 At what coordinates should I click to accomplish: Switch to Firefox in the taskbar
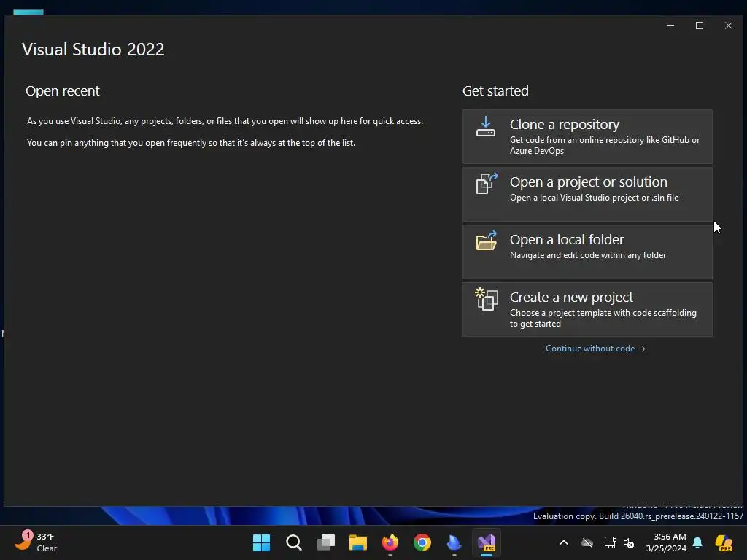click(390, 542)
